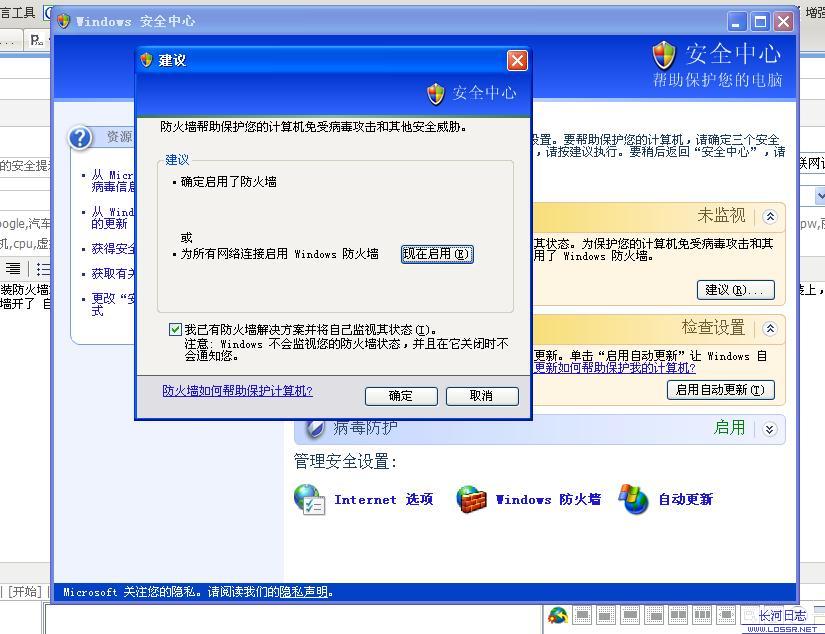Screen dimensions: 825x634
Task: Click the 管理安全设置 heading
Action: tap(345, 462)
